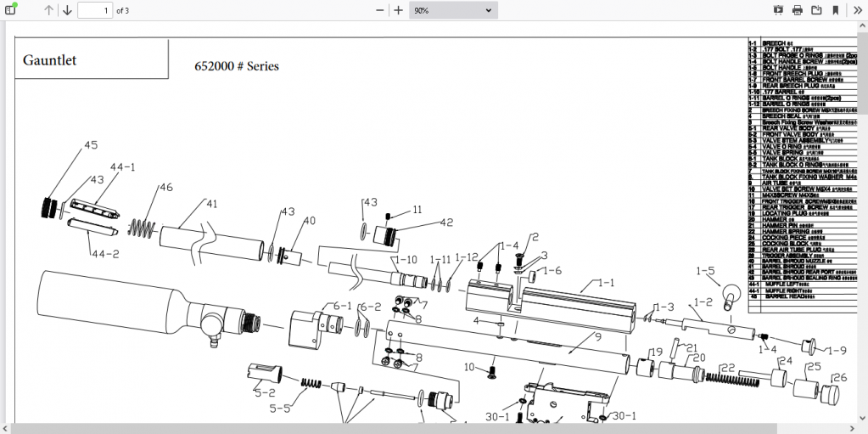Viewport: 868px width, 434px height.
Task: Click part label "6-1"
Action: click(x=342, y=306)
